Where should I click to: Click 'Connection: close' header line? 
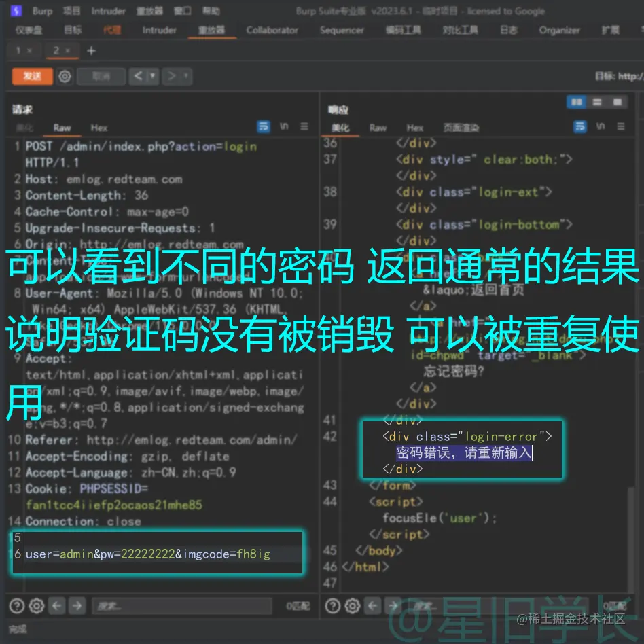point(83,521)
